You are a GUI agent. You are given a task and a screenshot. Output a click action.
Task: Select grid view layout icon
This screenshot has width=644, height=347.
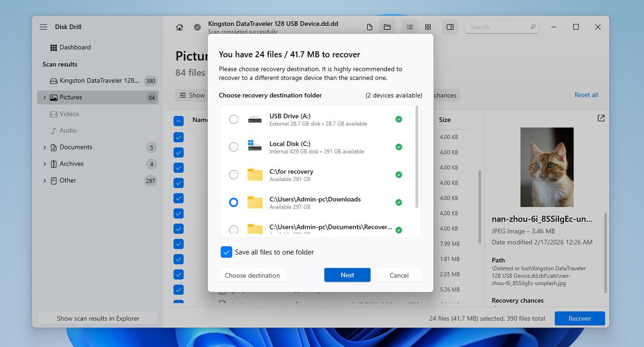(x=428, y=27)
